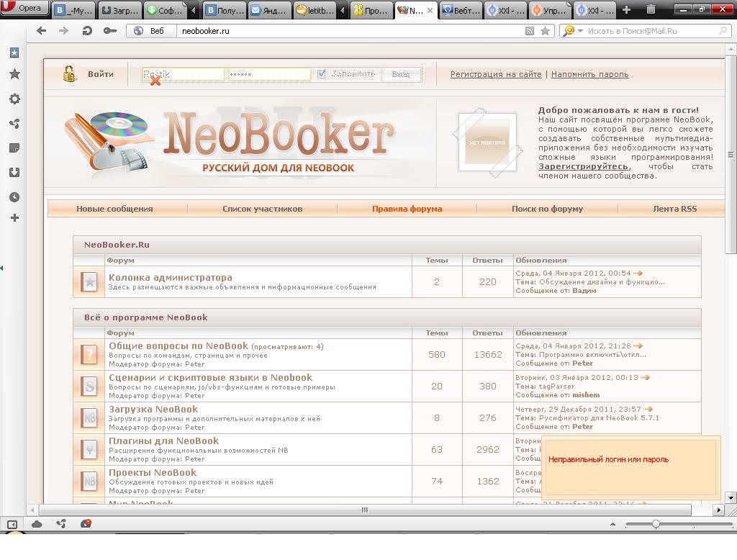This screenshot has height=560, width=737.
Task: Open Регистрация на сайте link
Action: 496,74
